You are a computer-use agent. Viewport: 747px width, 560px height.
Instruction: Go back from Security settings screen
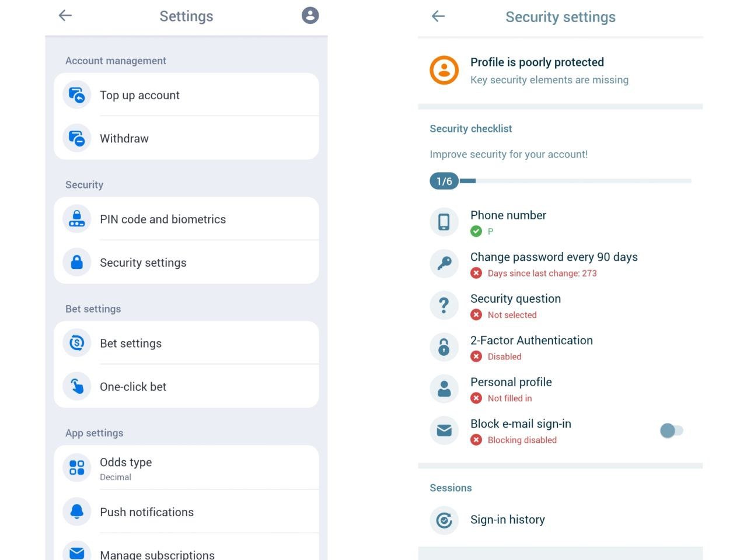pos(438,16)
